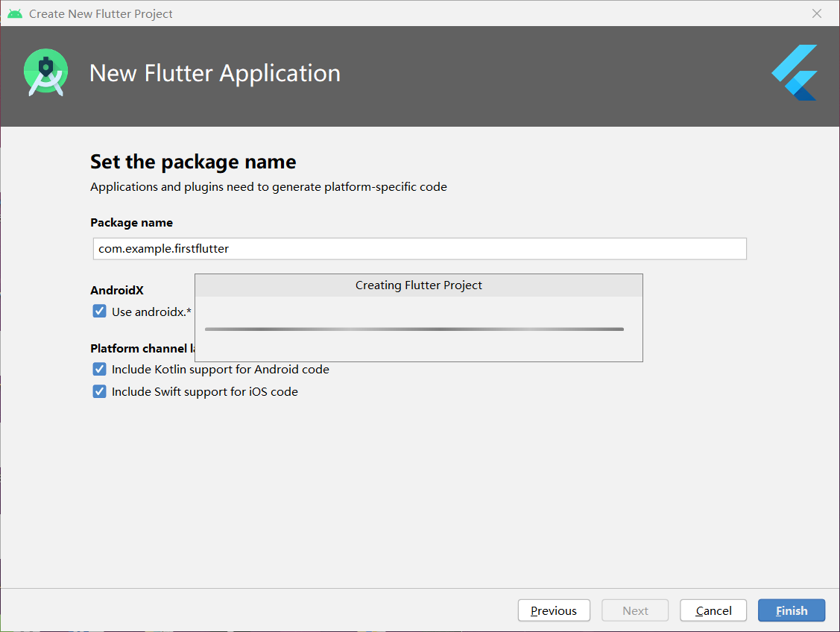Click the Android icon in title bar
The width and height of the screenshot is (840, 632).
[x=15, y=13]
